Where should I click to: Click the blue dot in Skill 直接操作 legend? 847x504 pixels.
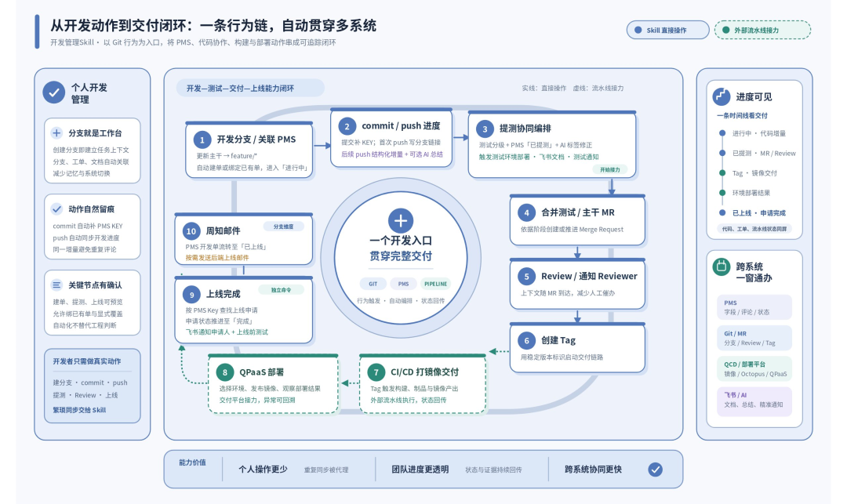[638, 31]
